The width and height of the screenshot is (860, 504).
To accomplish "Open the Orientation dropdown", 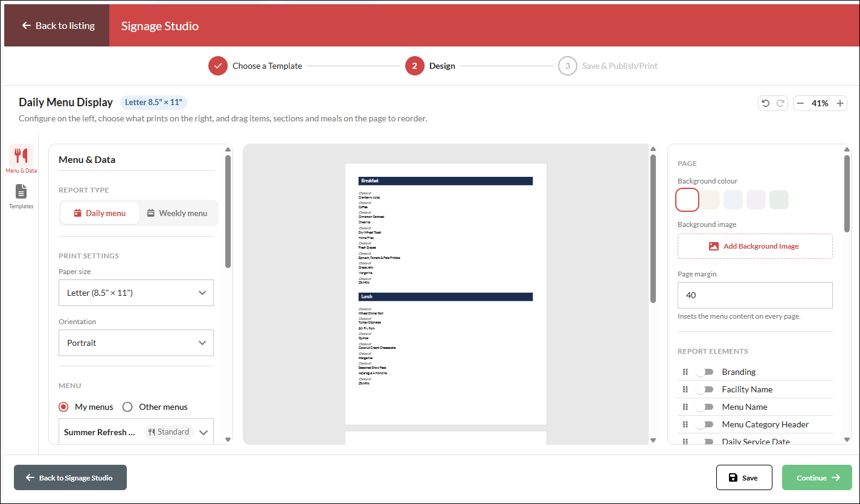I will click(136, 343).
